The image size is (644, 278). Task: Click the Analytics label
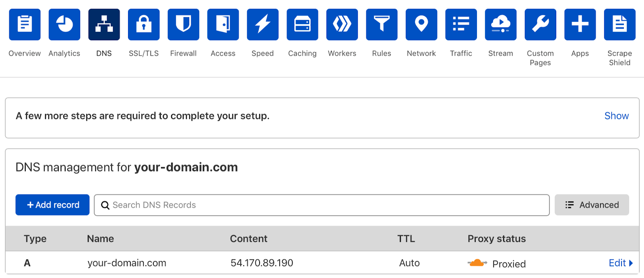64,53
